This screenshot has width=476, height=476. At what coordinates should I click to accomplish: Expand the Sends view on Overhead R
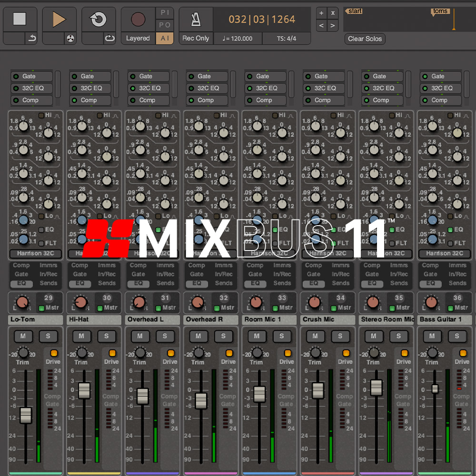[225, 282]
